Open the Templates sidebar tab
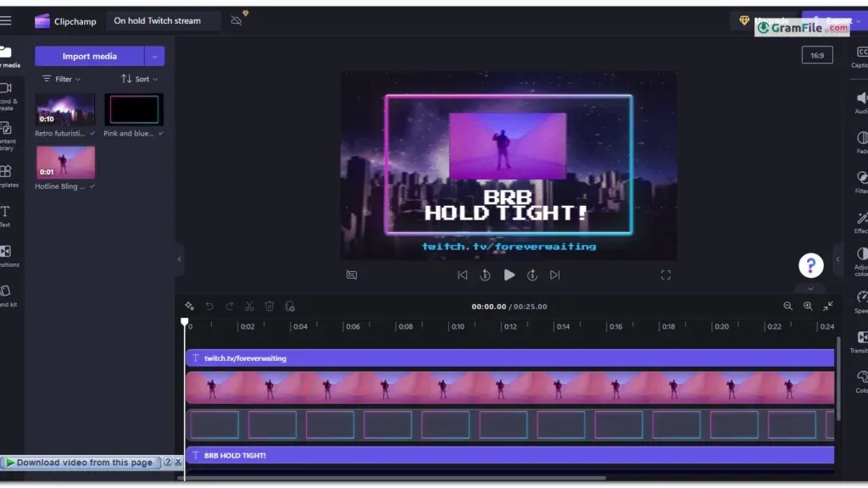 point(8,176)
